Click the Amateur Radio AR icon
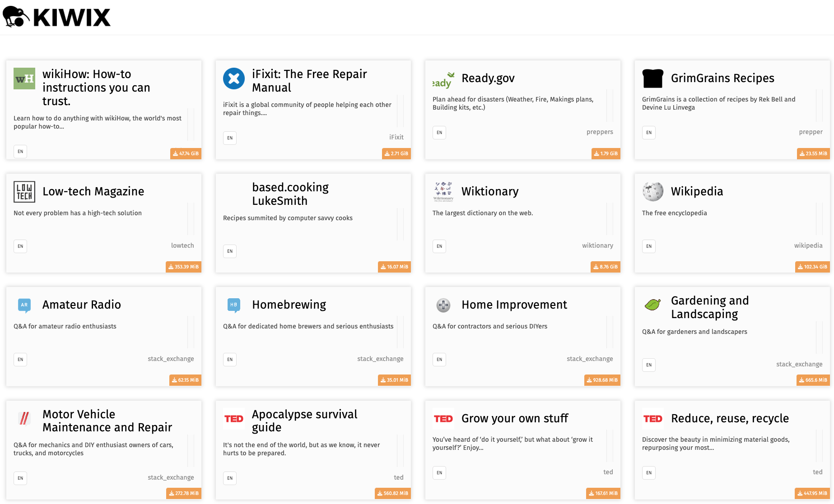 pyautogui.click(x=24, y=305)
